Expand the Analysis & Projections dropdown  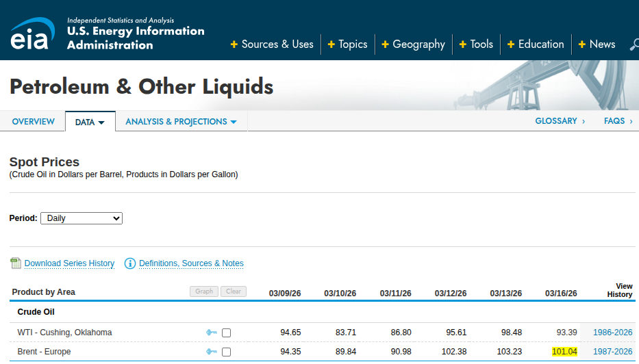pos(181,122)
